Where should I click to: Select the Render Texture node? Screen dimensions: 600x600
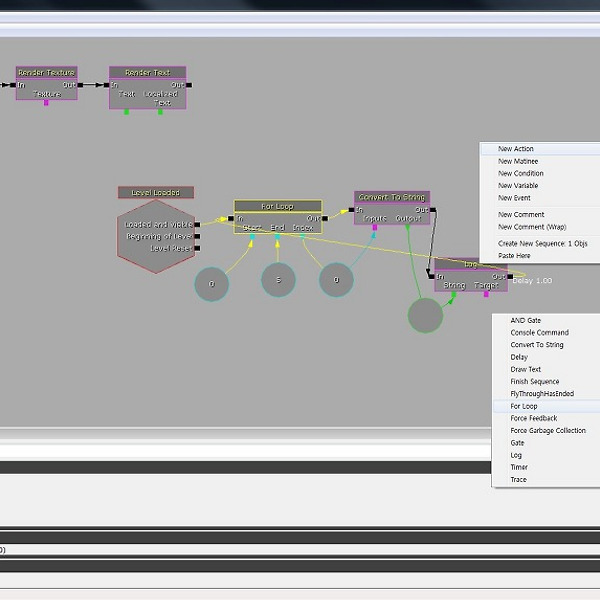point(46,72)
